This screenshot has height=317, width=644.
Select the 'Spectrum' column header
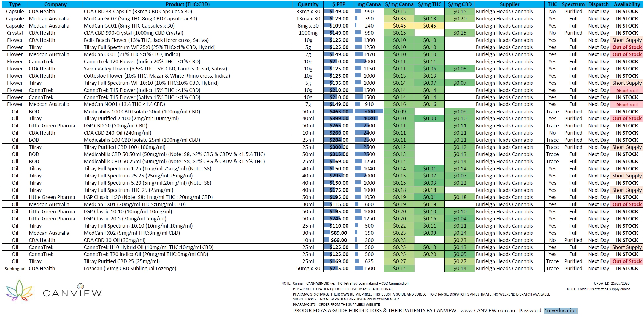[573, 4]
